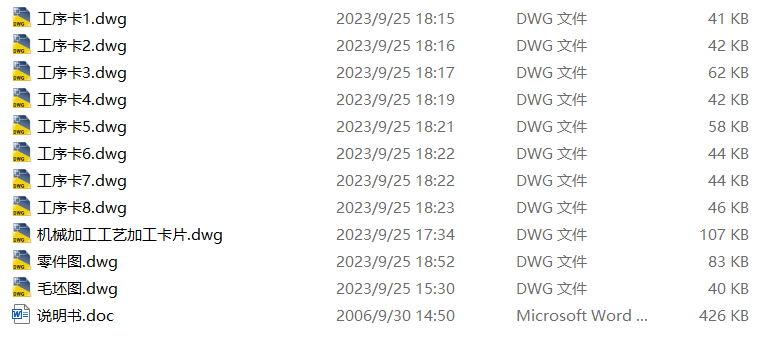Click the 426 KB size of 说明书.doc

tap(724, 315)
